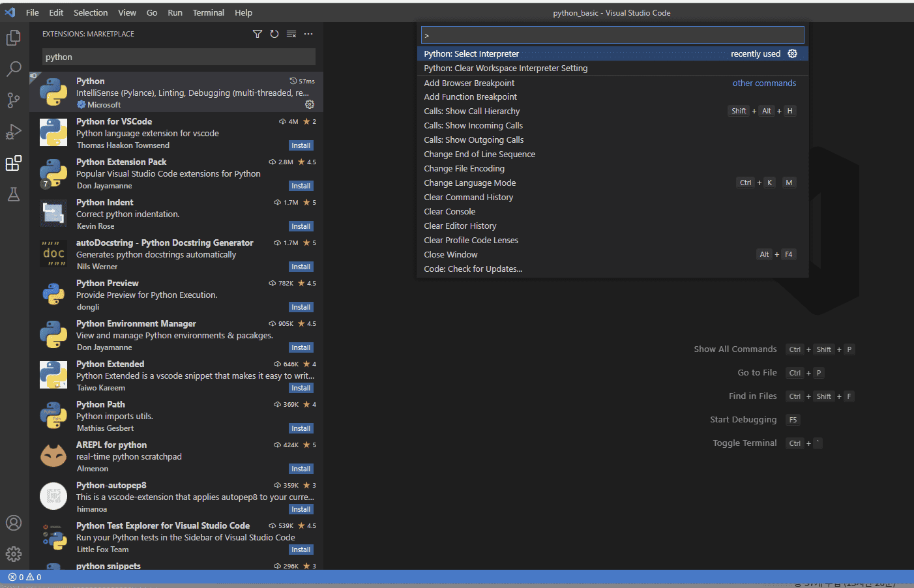The height and width of the screenshot is (588, 914).
Task: Click the Python extension manage gear
Action: tap(310, 104)
